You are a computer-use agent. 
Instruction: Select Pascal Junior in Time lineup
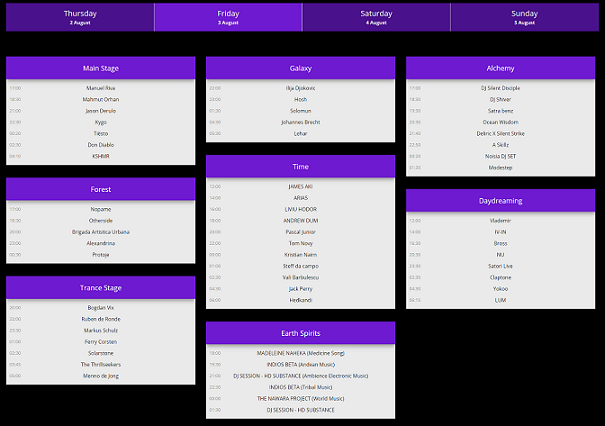click(x=301, y=232)
